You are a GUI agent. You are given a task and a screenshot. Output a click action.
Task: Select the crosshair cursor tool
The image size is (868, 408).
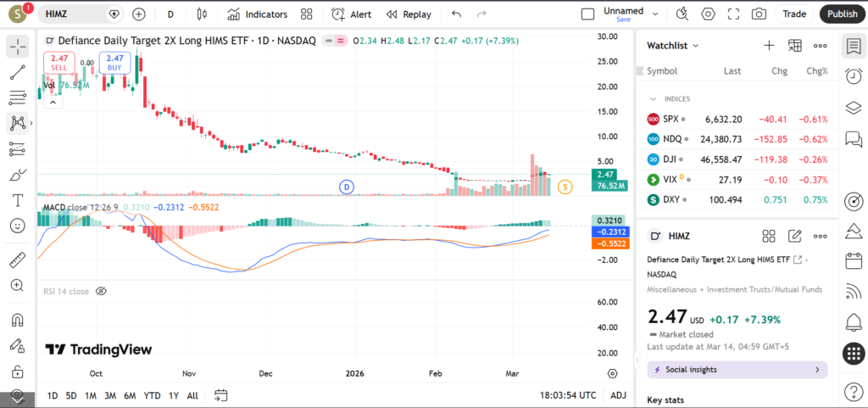point(17,48)
